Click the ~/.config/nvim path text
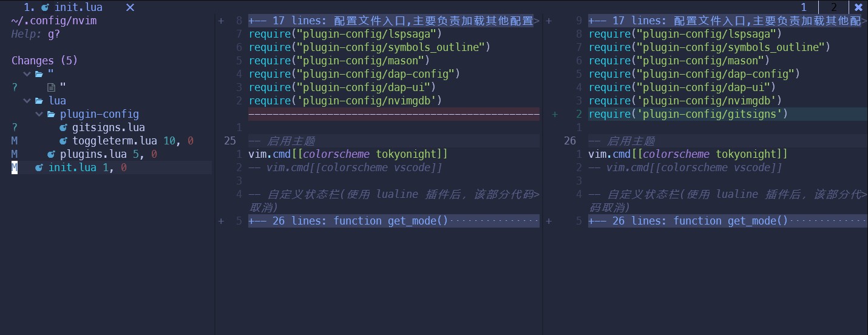 tap(54, 21)
